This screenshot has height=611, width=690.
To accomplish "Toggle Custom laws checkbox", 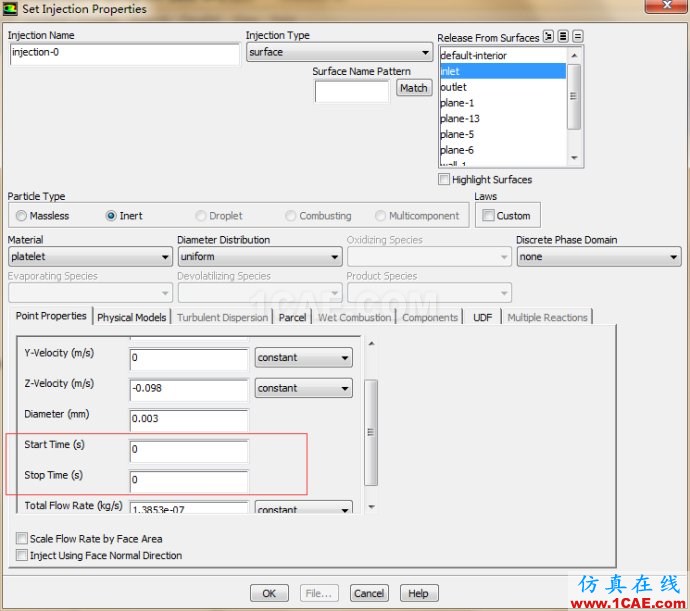I will (488, 215).
